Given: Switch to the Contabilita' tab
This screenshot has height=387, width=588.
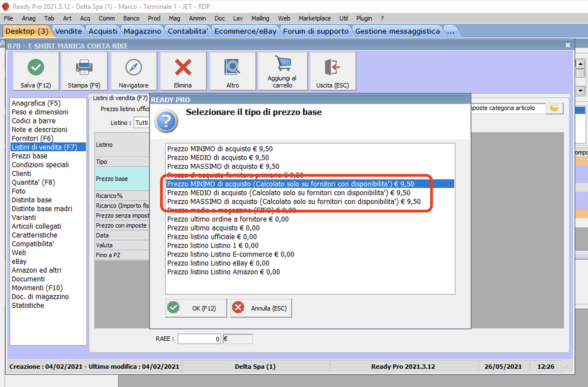Looking at the screenshot, I should [188, 31].
